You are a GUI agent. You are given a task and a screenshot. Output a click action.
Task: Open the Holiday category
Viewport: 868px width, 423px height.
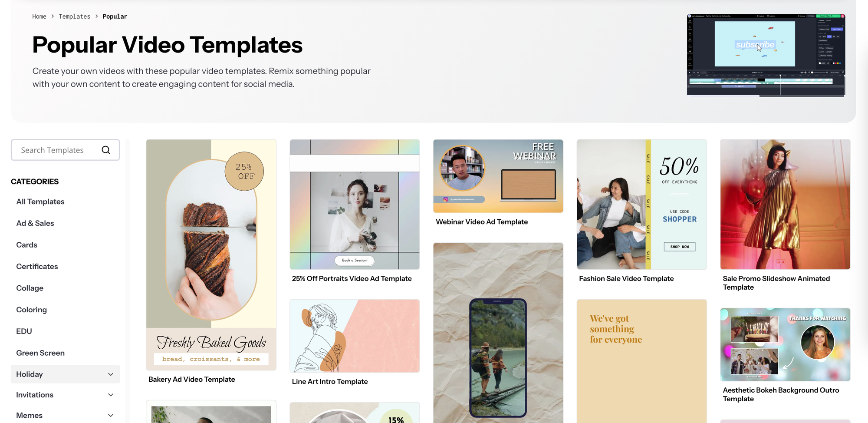tap(65, 374)
